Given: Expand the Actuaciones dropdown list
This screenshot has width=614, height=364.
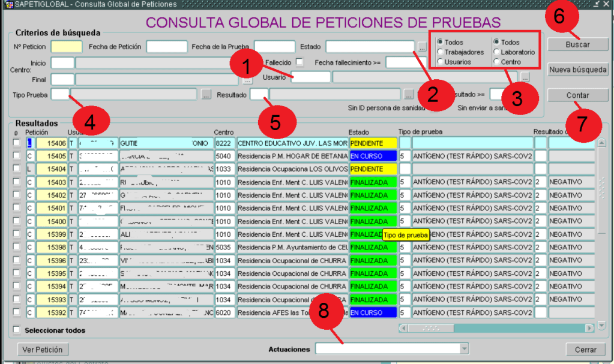Looking at the screenshot, I should point(463,349).
